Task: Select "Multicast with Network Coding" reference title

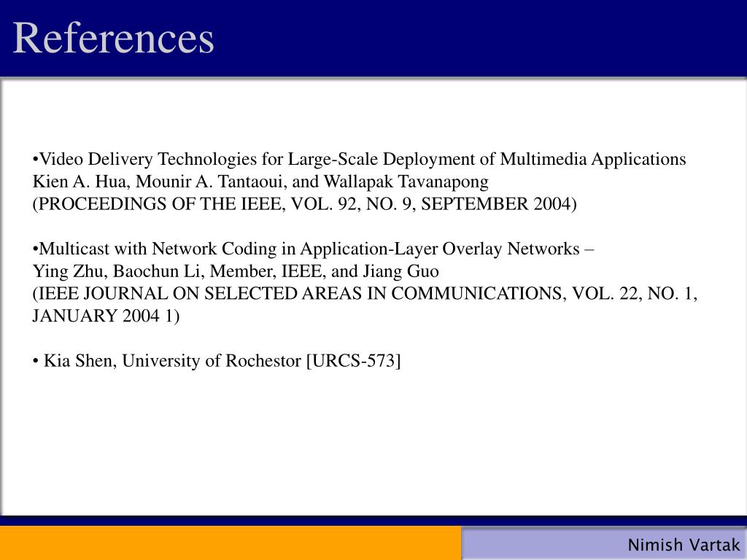Action: (313, 249)
